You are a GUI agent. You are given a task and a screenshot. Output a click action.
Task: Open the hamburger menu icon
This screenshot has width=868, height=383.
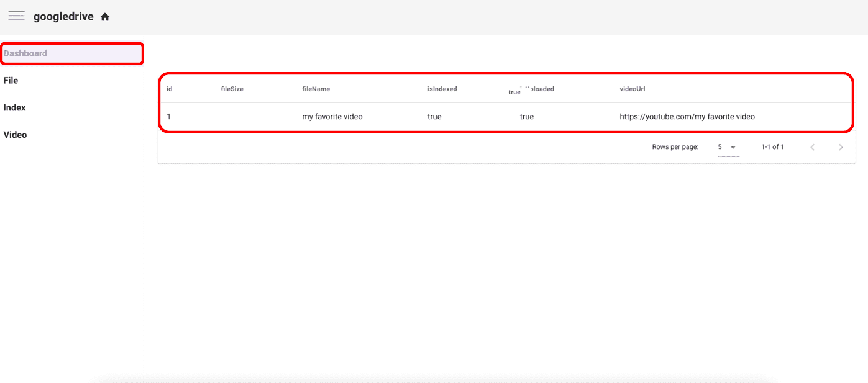(16, 16)
